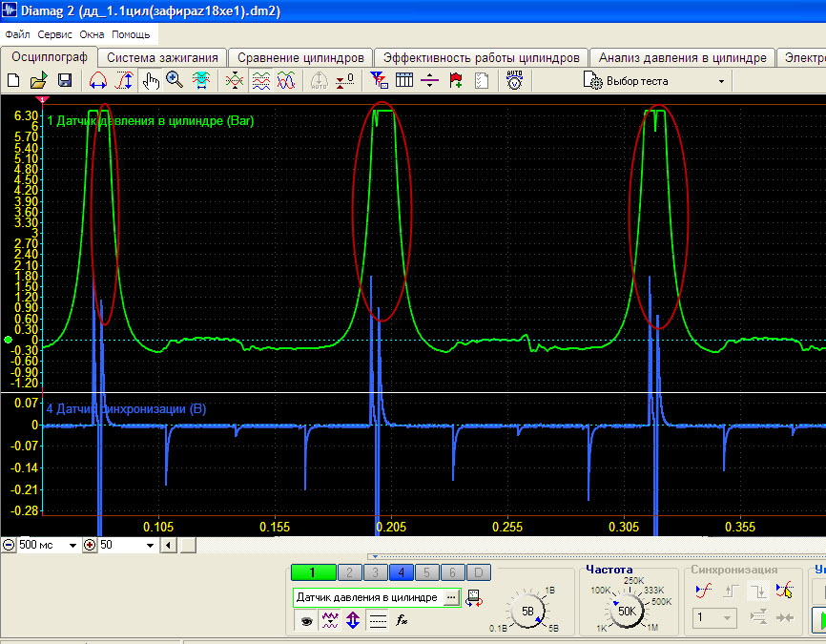
Task: Open file using the folder icon
Action: click(39, 81)
